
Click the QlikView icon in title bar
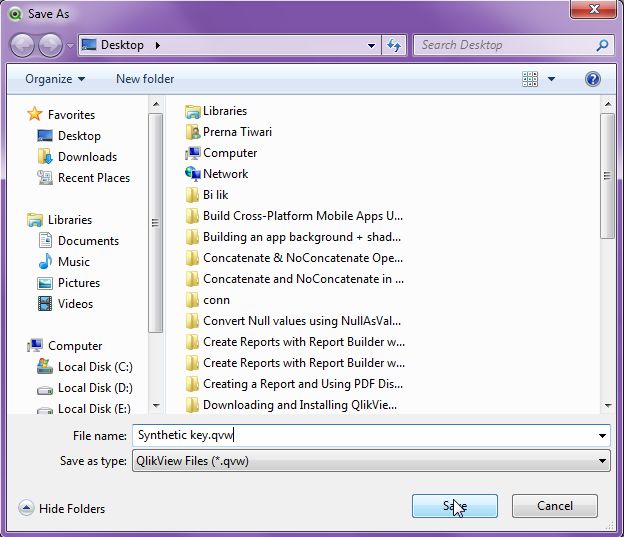pos(15,14)
